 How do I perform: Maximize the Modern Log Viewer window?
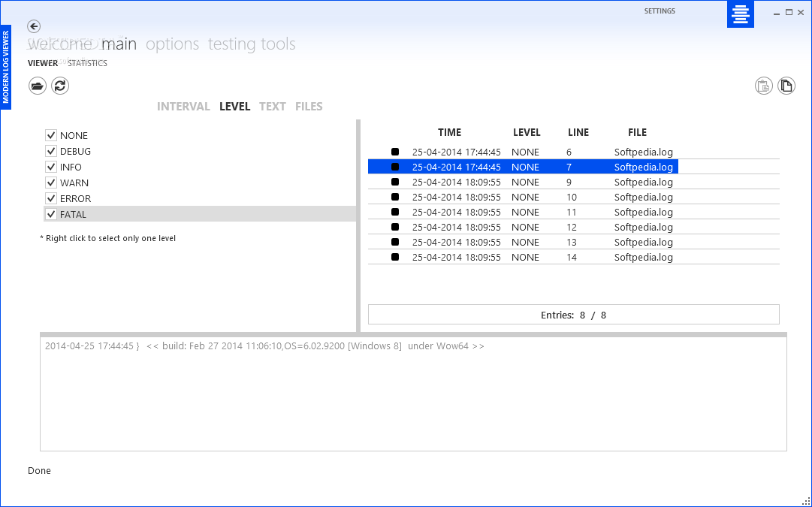(789, 13)
